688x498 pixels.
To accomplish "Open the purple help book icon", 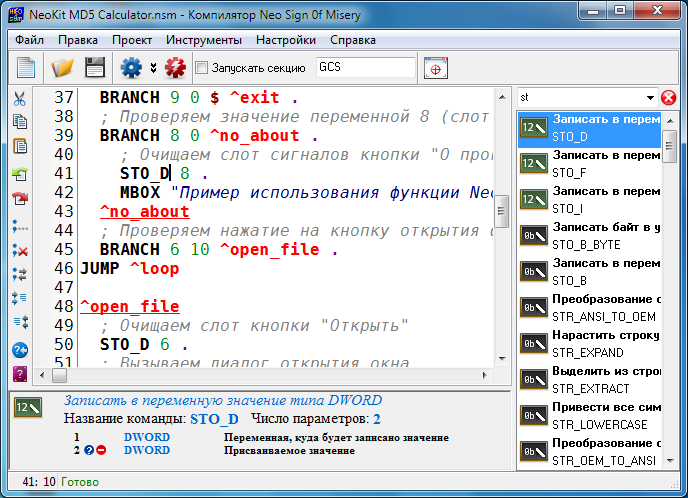I will click(x=20, y=374).
